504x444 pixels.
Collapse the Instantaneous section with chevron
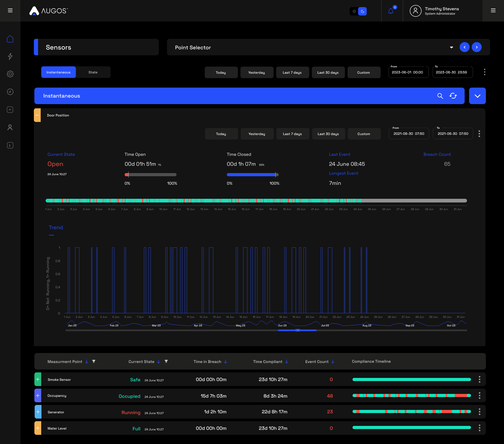coord(477,96)
